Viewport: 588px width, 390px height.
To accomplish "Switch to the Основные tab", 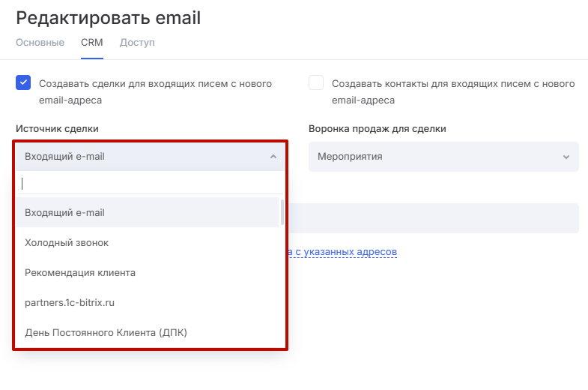I will [40, 43].
